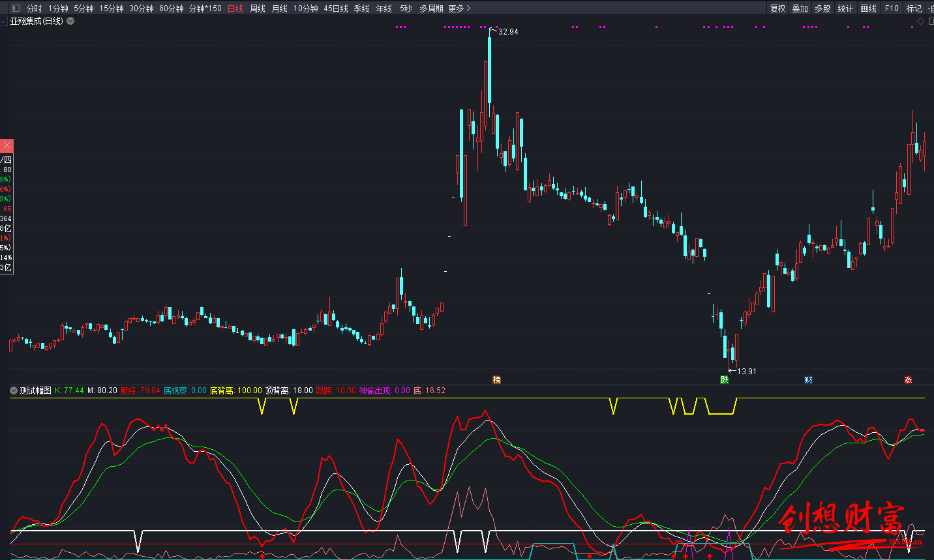The width and height of the screenshot is (934, 560).
Task: Open the 更多 periods menu
Action: tap(459, 8)
